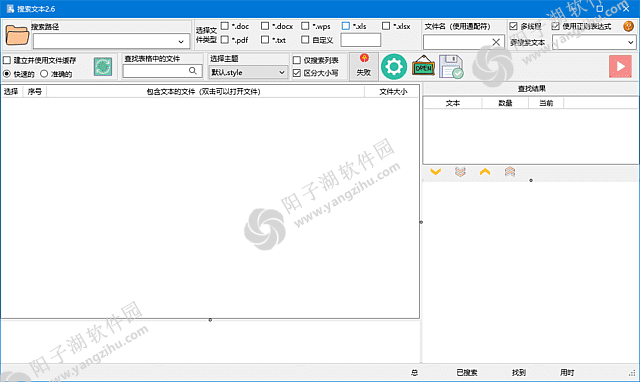Viewport: 640px width, 382px height.
Task: Expand the 搜索路径 path dropdown
Action: click(181, 42)
